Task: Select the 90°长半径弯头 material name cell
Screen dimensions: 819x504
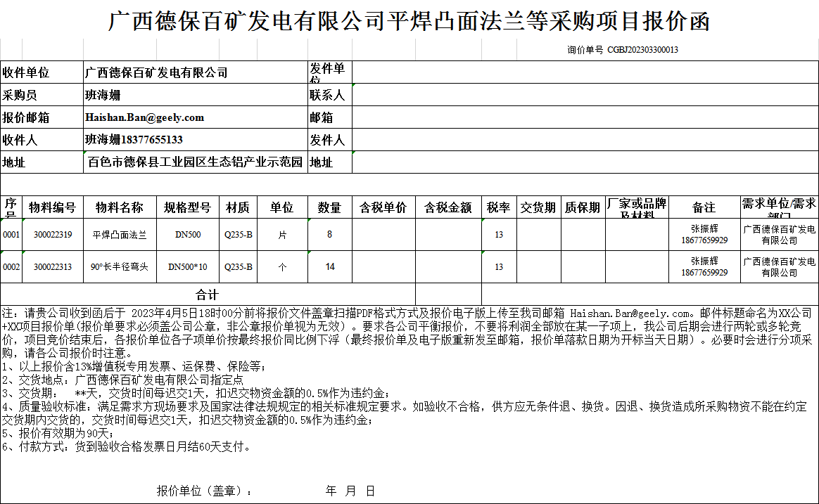Action: tap(120, 266)
